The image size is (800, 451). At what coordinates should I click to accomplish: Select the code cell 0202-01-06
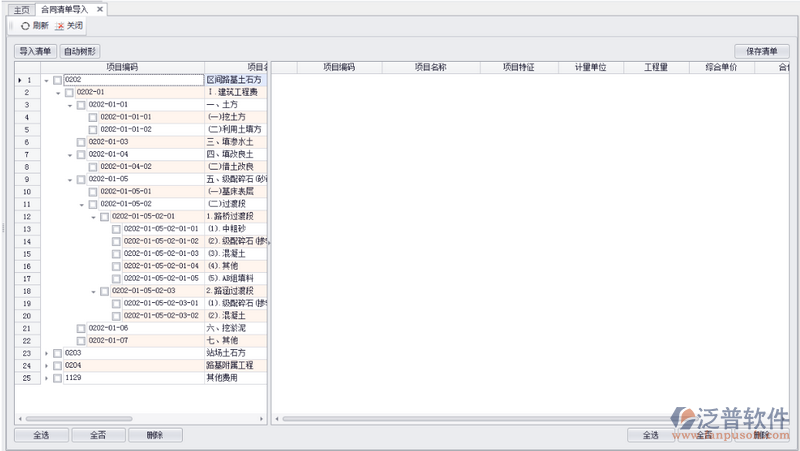[145, 328]
